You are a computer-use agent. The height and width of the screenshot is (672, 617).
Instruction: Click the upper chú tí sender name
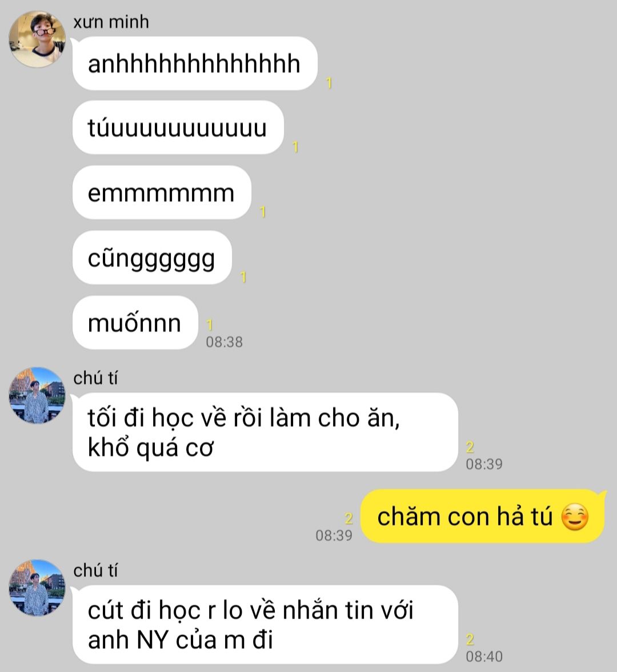pyautogui.click(x=95, y=379)
